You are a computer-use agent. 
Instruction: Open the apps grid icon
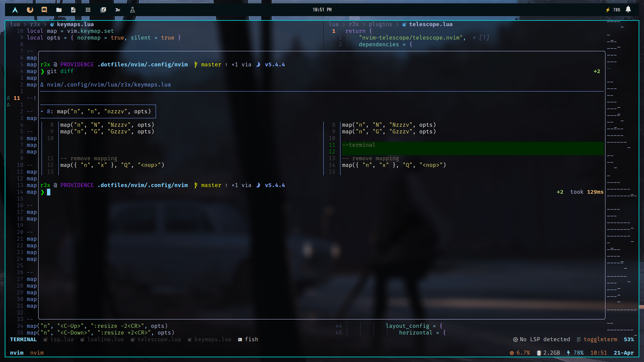pos(88,10)
